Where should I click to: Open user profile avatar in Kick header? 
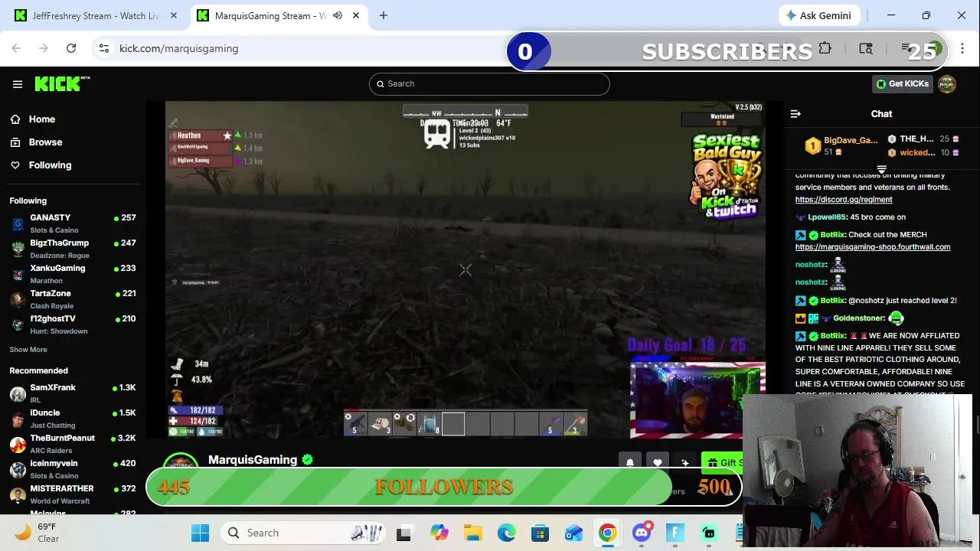click(947, 84)
